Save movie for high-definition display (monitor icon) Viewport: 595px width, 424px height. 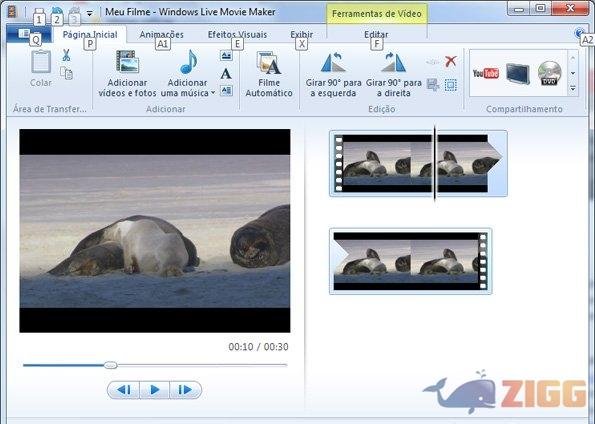[518, 74]
